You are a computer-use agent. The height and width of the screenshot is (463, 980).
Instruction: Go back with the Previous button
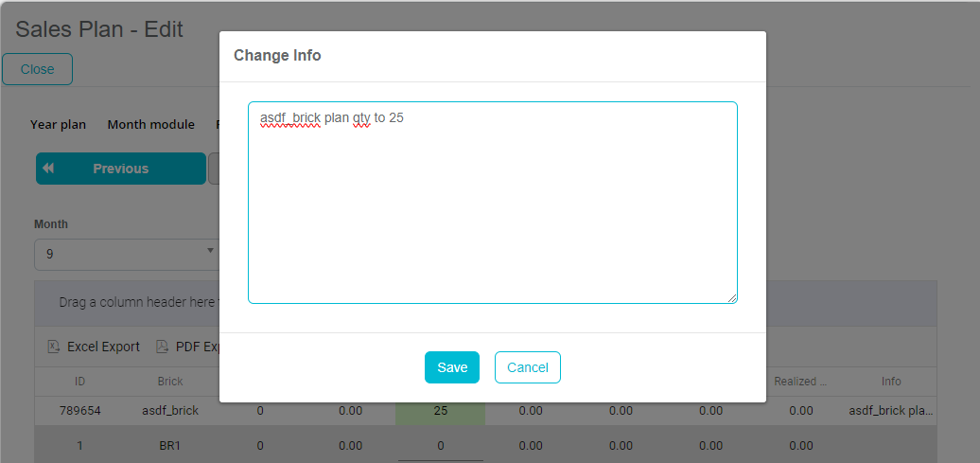click(x=120, y=169)
